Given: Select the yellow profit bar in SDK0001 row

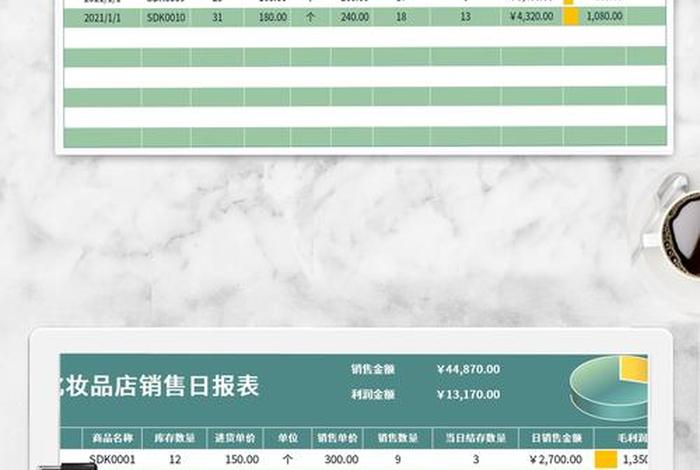Looking at the screenshot, I should [x=606, y=459].
